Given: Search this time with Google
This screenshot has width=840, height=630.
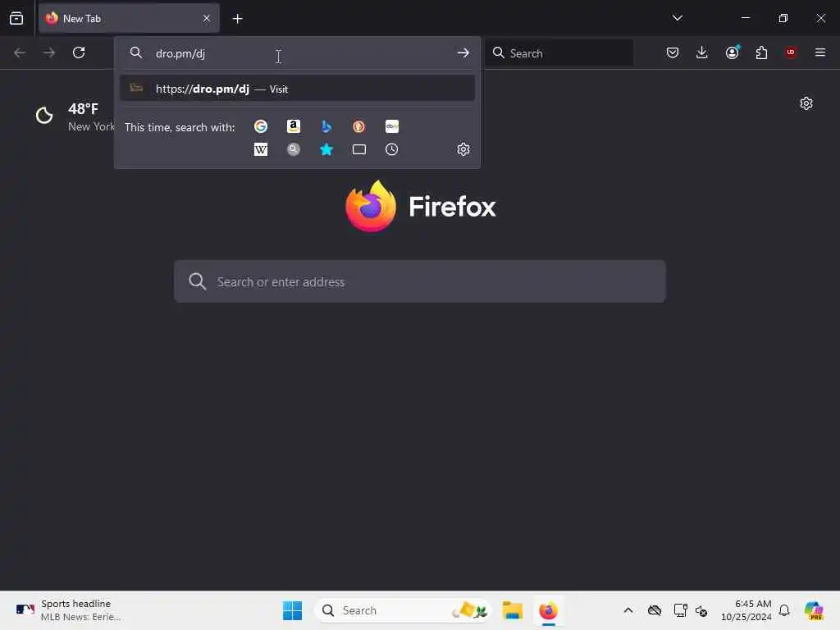Looking at the screenshot, I should (261, 126).
